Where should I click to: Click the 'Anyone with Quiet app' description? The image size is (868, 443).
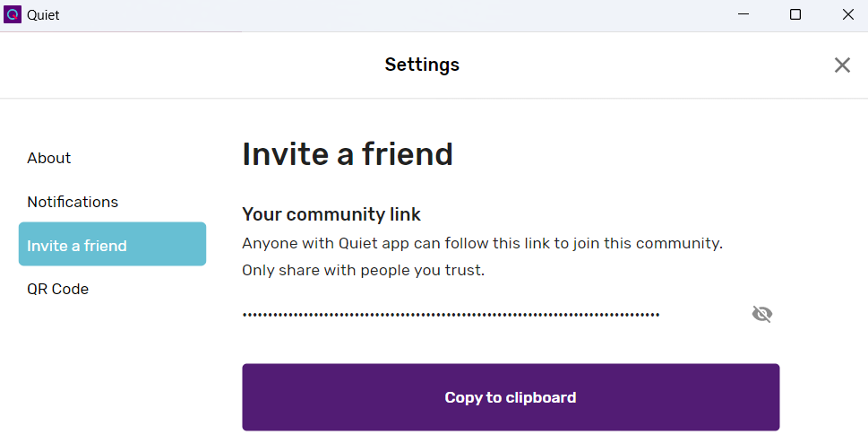482,243
